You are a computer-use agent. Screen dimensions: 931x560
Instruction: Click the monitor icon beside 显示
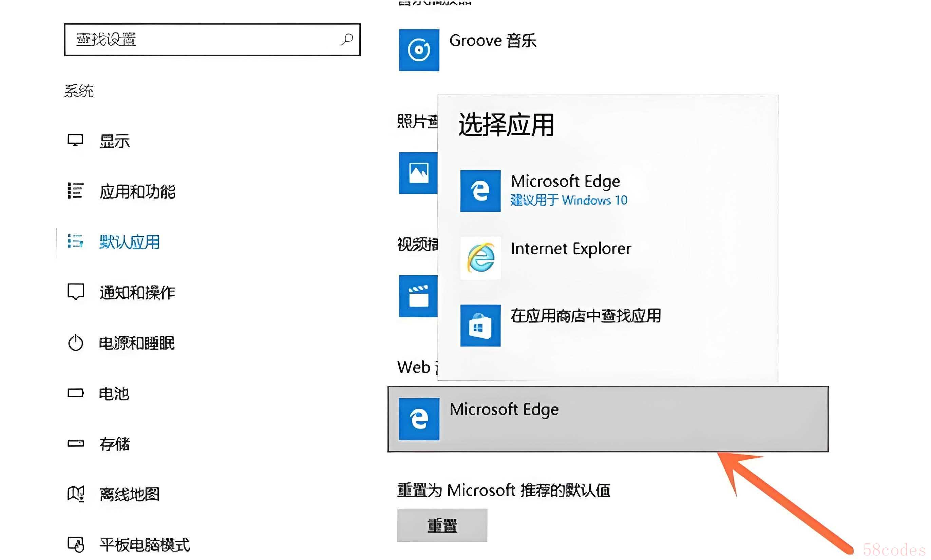(75, 140)
